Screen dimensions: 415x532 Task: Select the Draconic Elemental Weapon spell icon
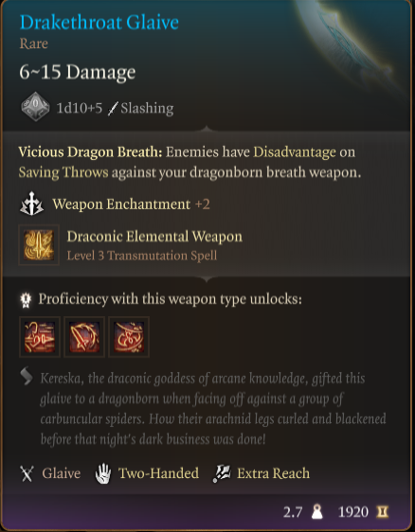[x=39, y=244]
